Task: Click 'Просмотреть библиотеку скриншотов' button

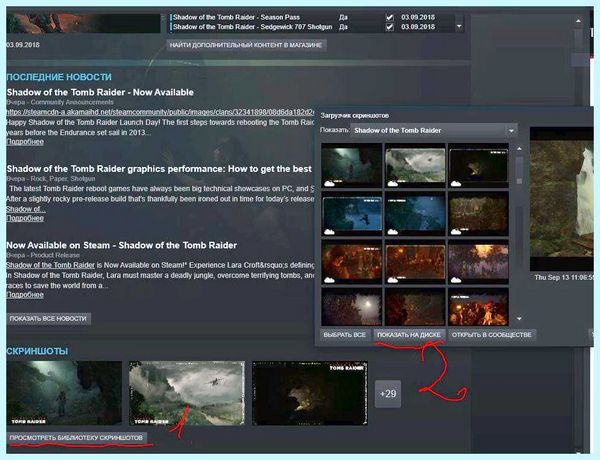Action: pos(76,438)
